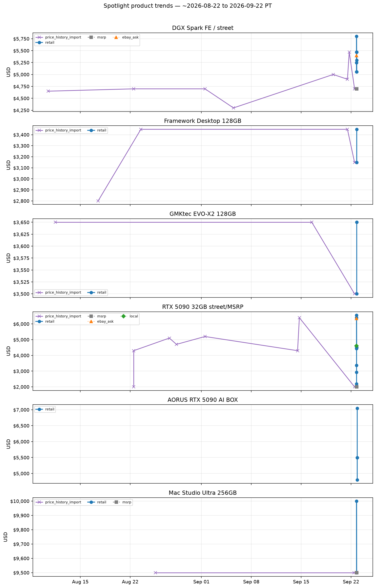Click the 'Sep 22' x-axis date label
376x588 pixels.
point(351,582)
